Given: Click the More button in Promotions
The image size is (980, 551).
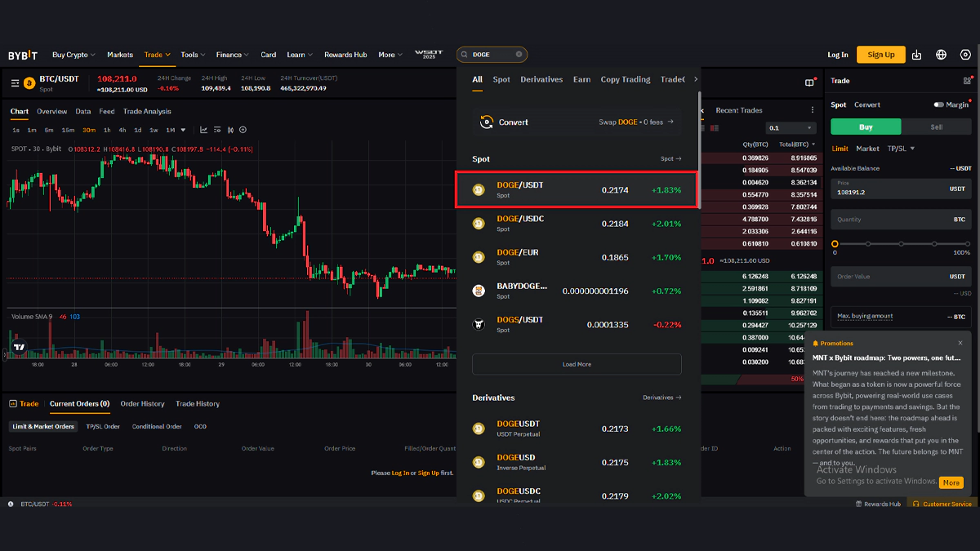Looking at the screenshot, I should (x=951, y=482).
